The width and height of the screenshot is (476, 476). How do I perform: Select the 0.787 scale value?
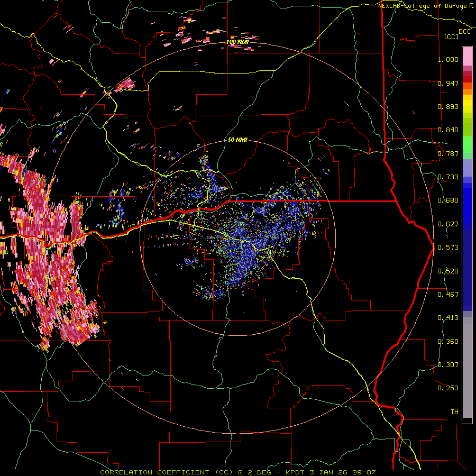click(448, 153)
